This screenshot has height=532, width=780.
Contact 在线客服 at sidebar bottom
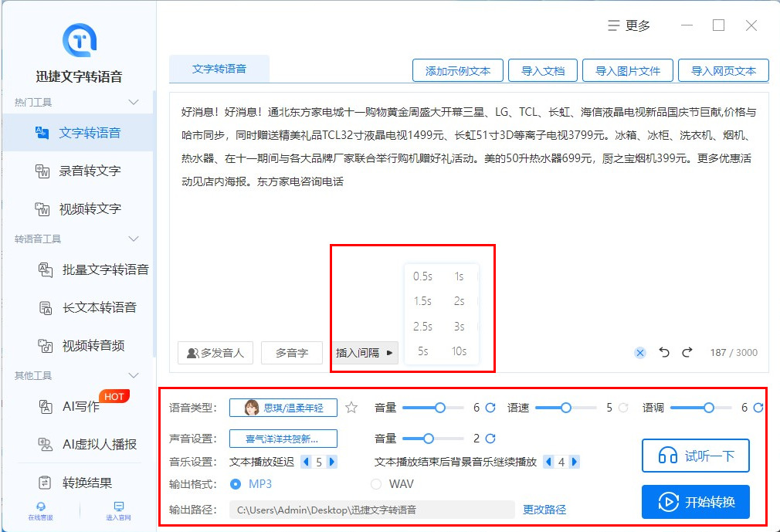[x=41, y=511]
